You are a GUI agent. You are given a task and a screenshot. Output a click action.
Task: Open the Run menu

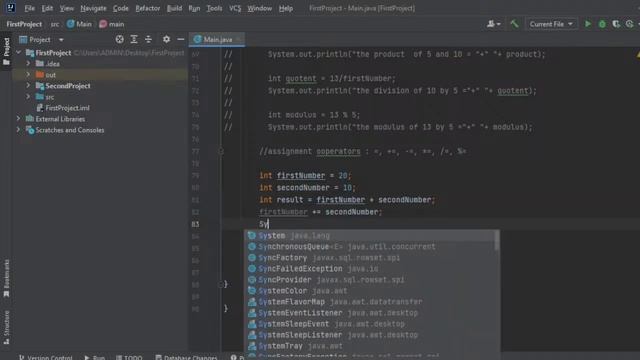pyautogui.click(x=194, y=8)
